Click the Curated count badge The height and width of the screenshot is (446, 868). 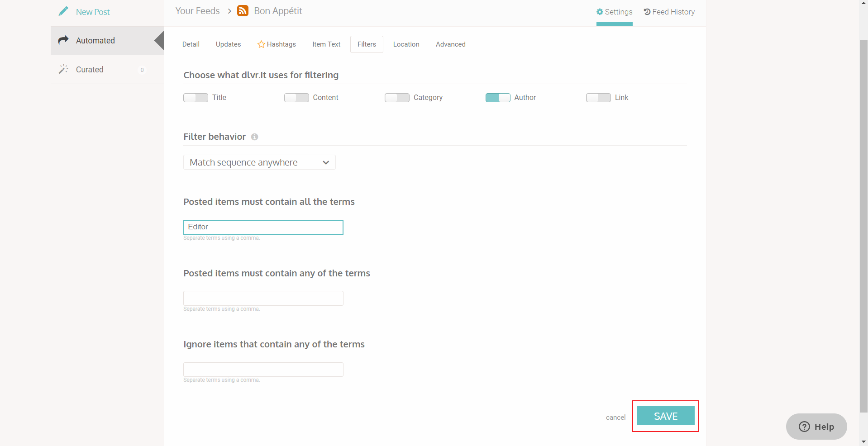[x=142, y=70]
